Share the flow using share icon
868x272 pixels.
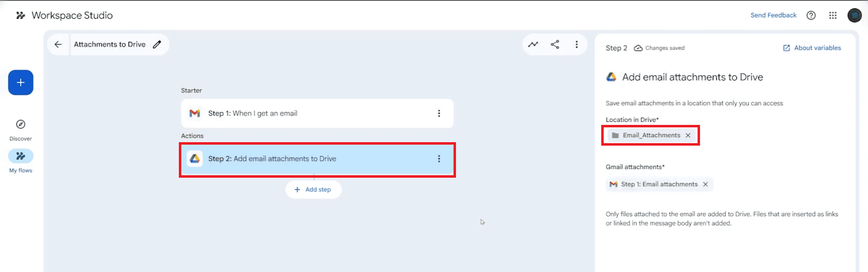pyautogui.click(x=555, y=44)
